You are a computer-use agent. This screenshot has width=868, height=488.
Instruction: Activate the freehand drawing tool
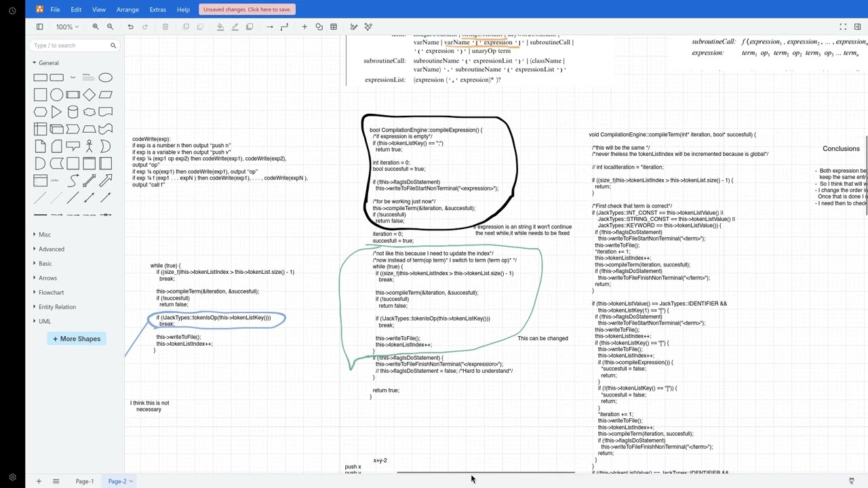click(353, 26)
